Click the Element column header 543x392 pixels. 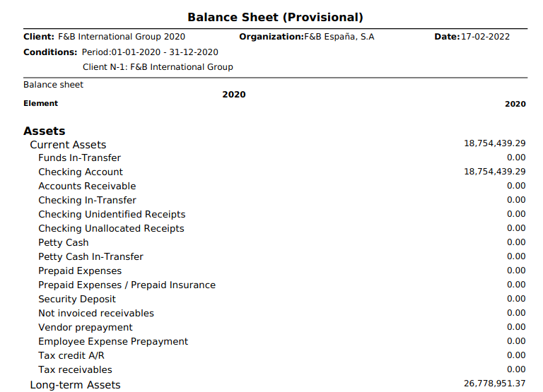pyautogui.click(x=41, y=104)
